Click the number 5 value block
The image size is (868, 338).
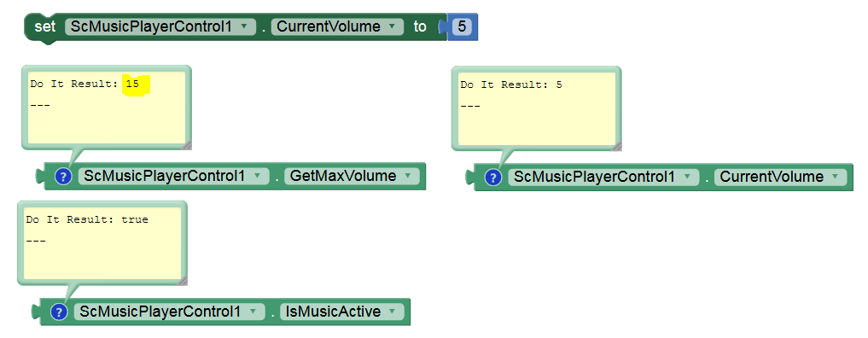coord(461,26)
